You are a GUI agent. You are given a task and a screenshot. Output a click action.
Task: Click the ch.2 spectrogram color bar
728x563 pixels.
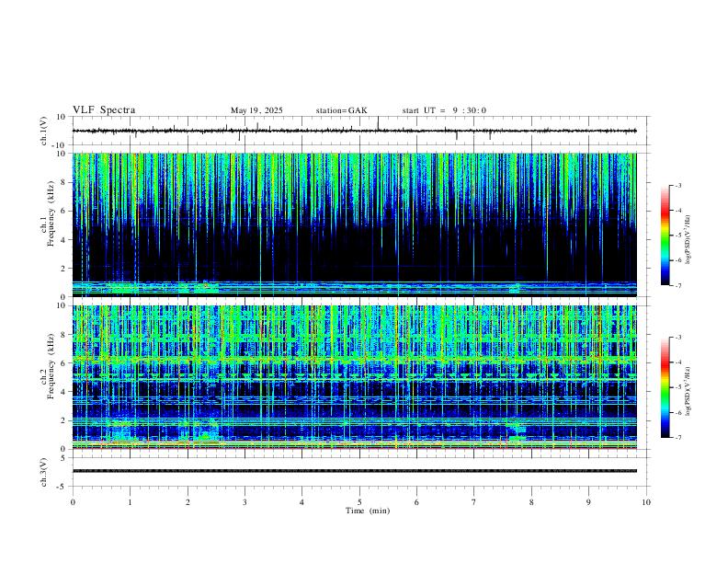tap(665, 387)
